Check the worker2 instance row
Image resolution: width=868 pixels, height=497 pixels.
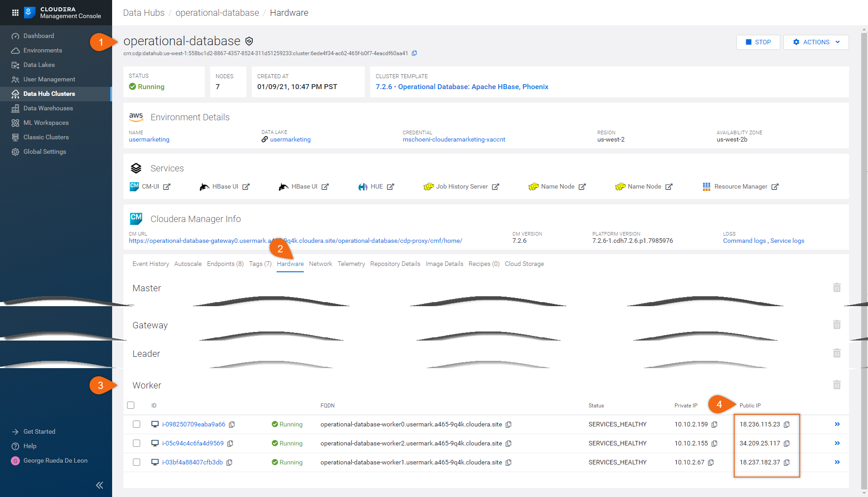pyautogui.click(x=137, y=443)
